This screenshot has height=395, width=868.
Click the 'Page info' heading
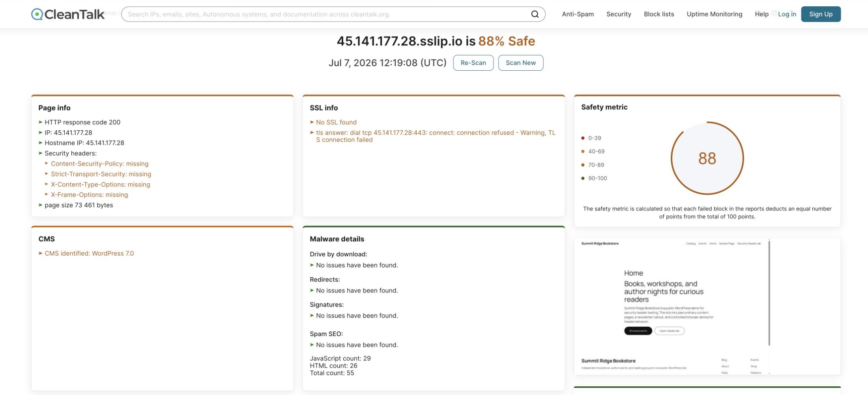54,108
